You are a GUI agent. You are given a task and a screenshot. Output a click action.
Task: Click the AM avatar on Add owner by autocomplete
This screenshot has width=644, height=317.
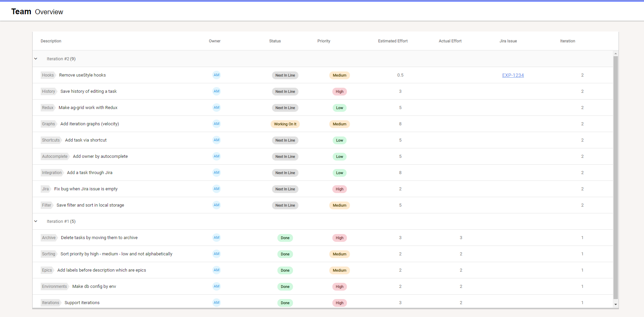[216, 156]
